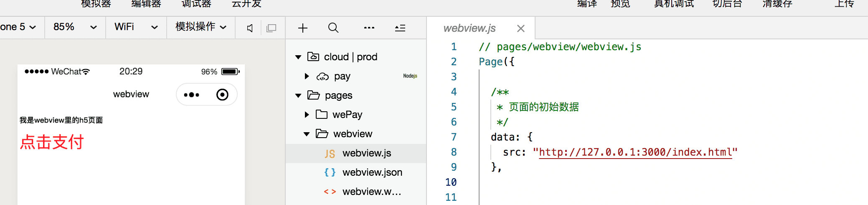Screen dimensions: 868x205
Task: Click the 点击支付 link in simulator
Action: pos(52,142)
